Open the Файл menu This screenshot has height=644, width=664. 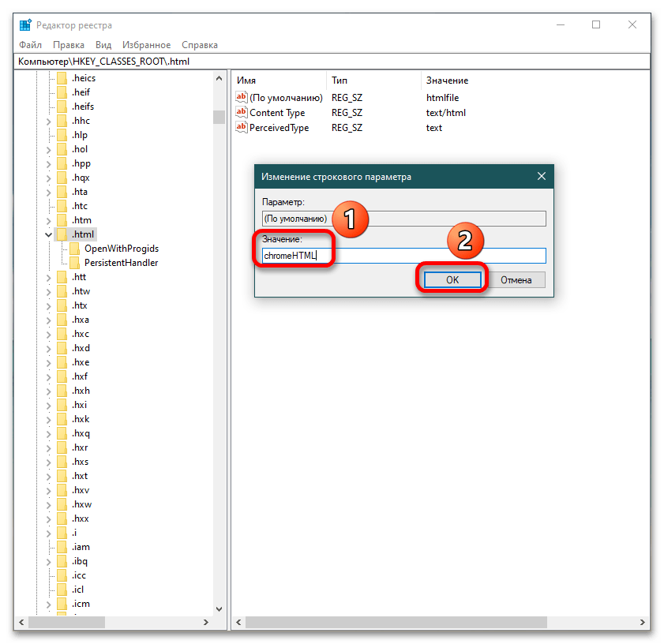click(31, 45)
